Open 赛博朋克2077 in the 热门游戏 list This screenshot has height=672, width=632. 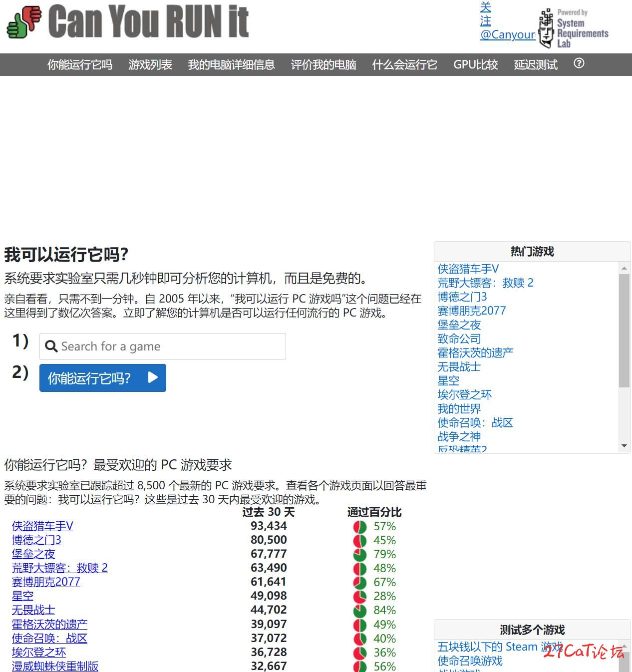click(x=472, y=311)
